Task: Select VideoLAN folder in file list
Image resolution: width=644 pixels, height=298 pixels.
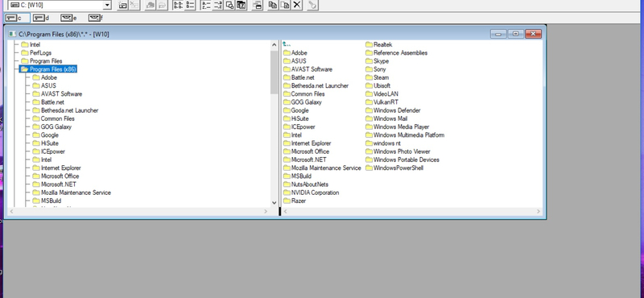Action: (x=386, y=93)
